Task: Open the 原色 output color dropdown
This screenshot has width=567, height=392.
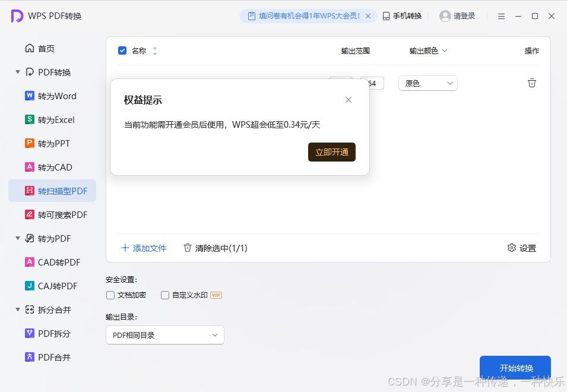Action: pyautogui.click(x=428, y=83)
